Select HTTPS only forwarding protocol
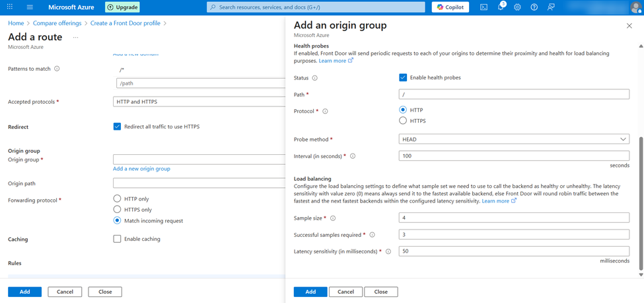 (x=117, y=210)
